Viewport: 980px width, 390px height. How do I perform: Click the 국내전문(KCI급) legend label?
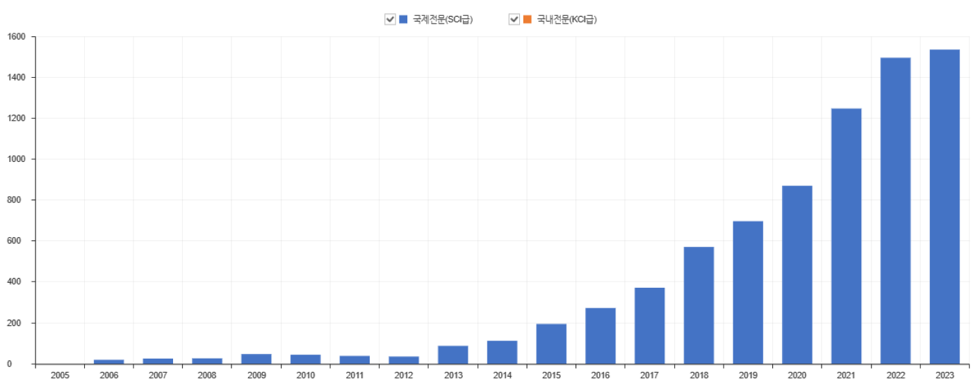[x=566, y=19]
